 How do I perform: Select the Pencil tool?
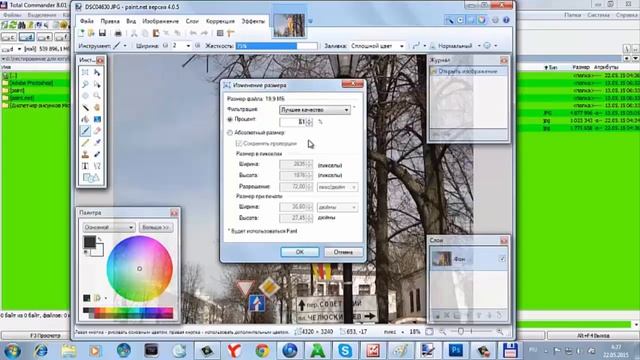[85, 142]
